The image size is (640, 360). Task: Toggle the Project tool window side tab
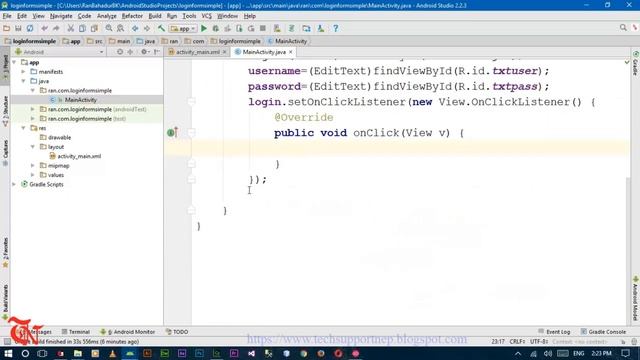(x=5, y=67)
